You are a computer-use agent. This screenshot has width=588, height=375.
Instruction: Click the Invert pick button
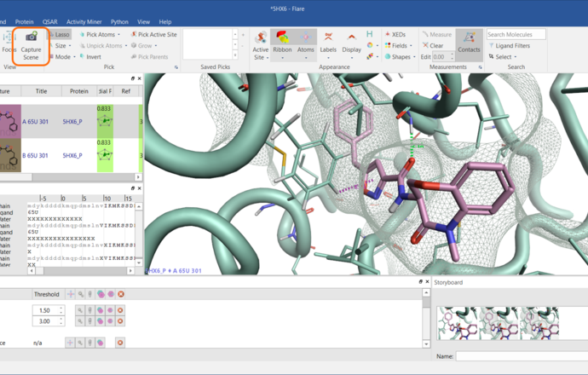tap(90, 57)
